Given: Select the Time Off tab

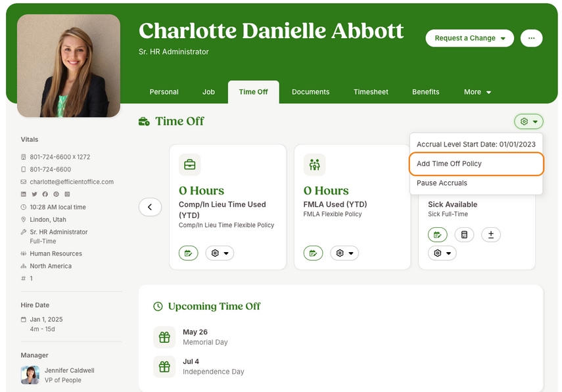Looking at the screenshot, I should [x=254, y=92].
